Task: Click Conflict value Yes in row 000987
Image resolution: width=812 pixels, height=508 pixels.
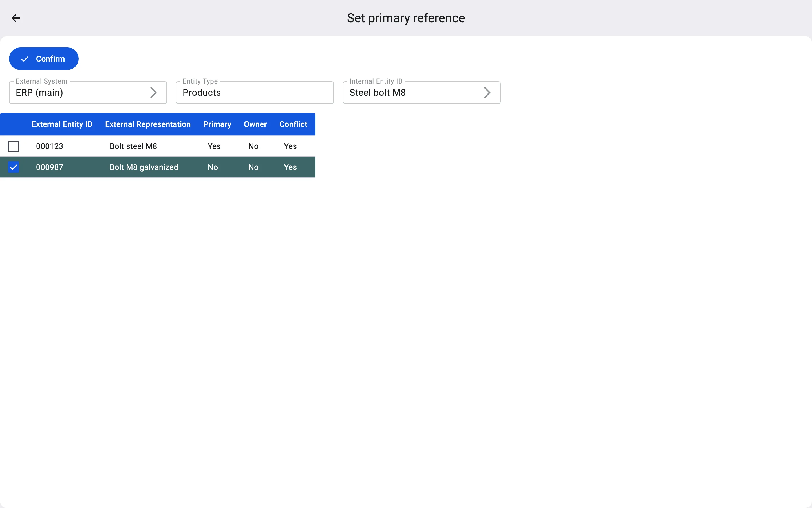Action: [290, 167]
